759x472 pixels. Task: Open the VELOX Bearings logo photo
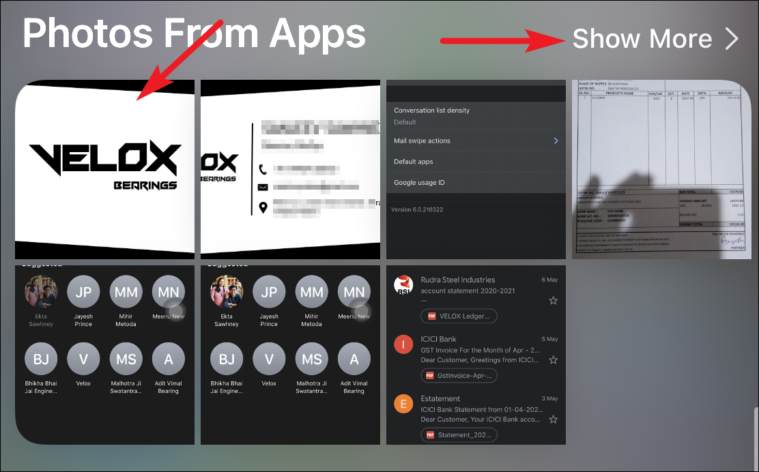[105, 169]
